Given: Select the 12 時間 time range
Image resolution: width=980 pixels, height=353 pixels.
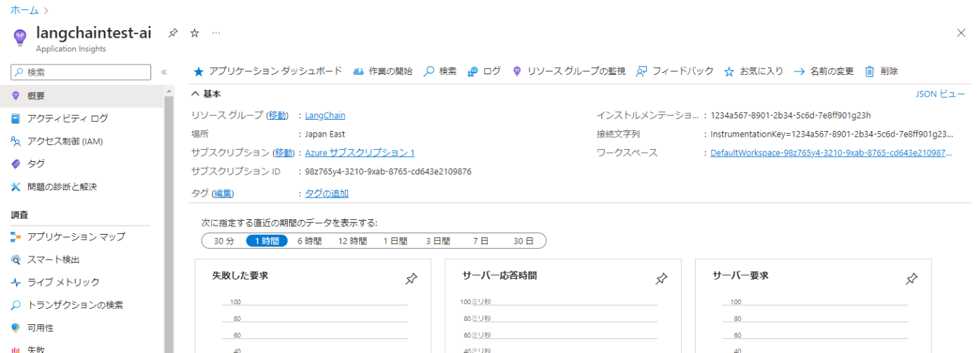Looking at the screenshot, I should (x=352, y=241).
